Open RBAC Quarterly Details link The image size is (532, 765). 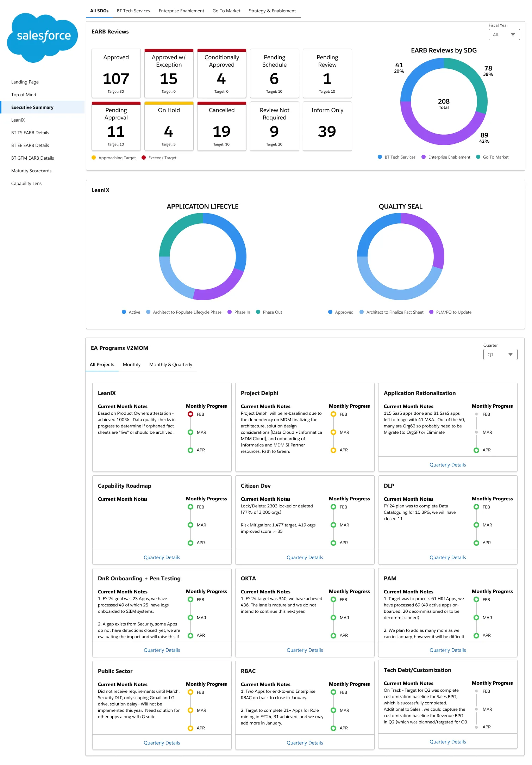tap(305, 743)
